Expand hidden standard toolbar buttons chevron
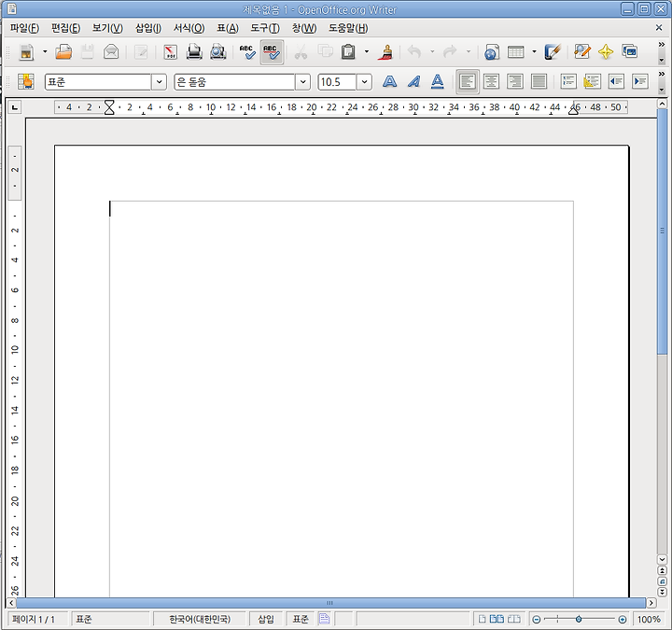 click(662, 45)
